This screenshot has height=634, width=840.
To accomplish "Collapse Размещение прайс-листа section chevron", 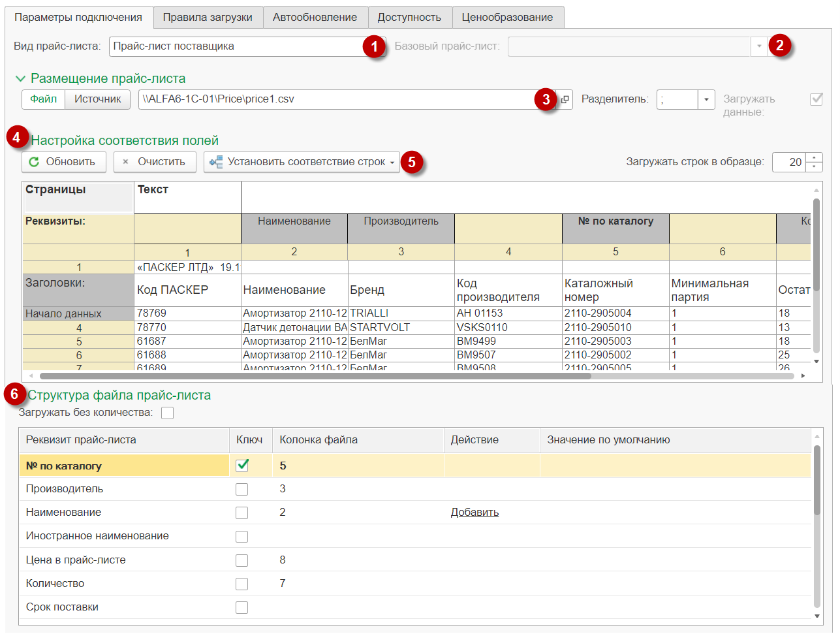I will [x=20, y=79].
